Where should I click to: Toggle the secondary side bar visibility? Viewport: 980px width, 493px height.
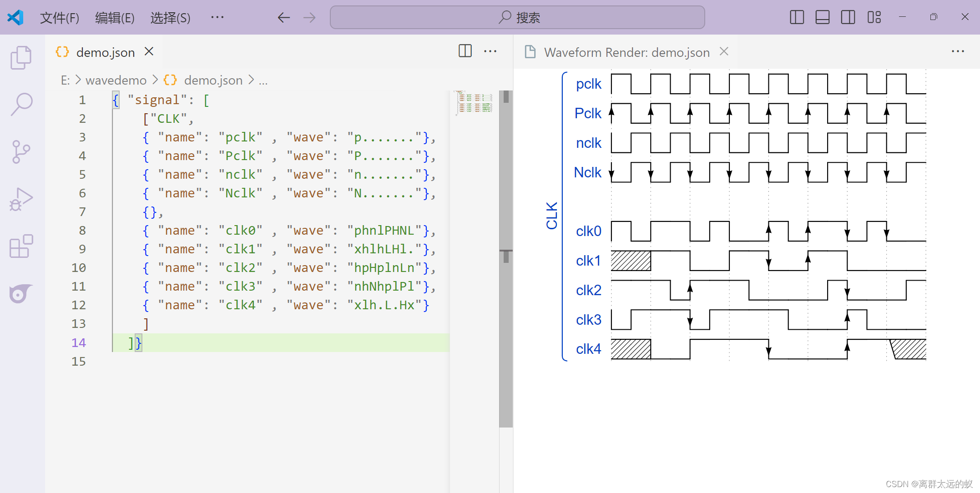(848, 18)
